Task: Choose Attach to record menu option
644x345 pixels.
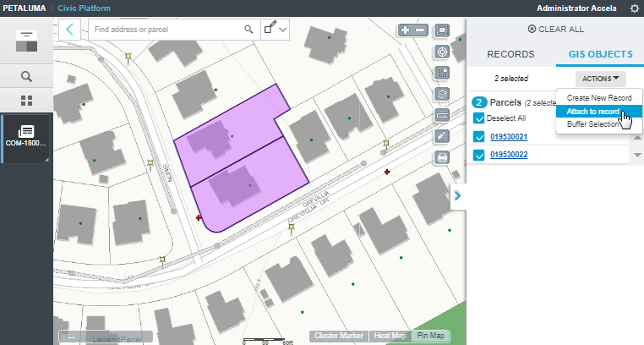Action: pyautogui.click(x=592, y=112)
